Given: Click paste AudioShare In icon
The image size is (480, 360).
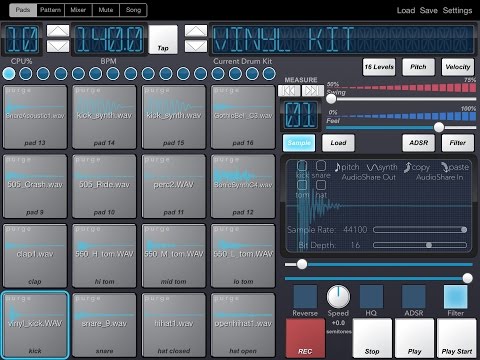Looking at the screenshot, I should point(455,167).
